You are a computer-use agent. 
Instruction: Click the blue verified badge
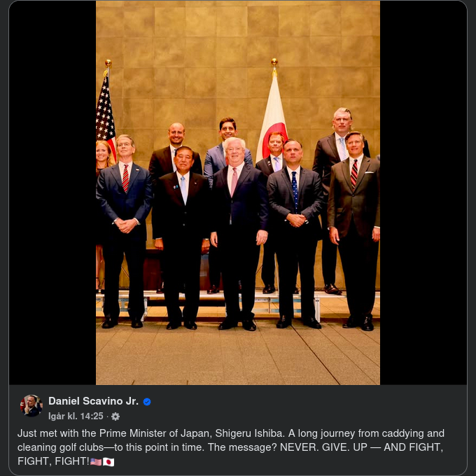147,402
